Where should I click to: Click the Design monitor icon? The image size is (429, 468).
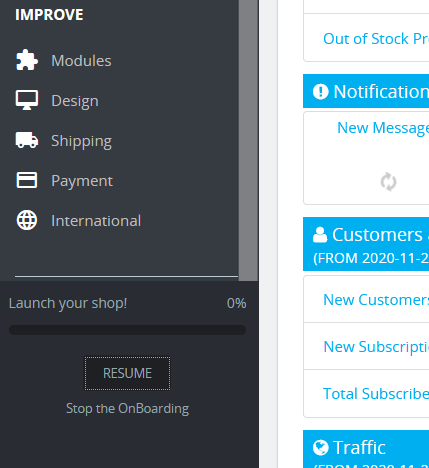coord(27,100)
